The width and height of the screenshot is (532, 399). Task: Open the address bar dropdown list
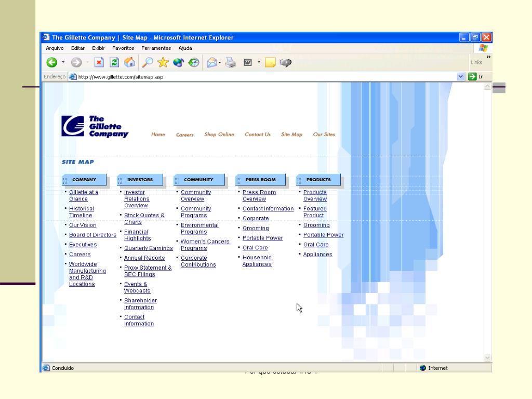point(460,77)
